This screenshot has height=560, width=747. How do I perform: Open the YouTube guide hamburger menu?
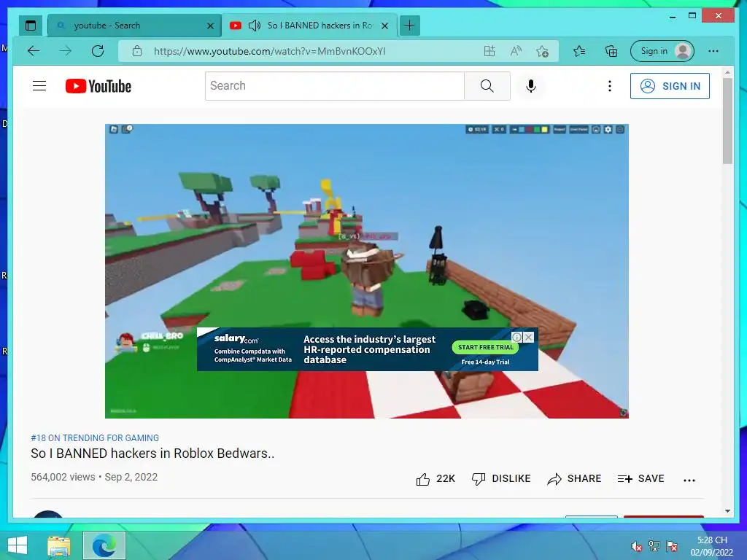(39, 86)
